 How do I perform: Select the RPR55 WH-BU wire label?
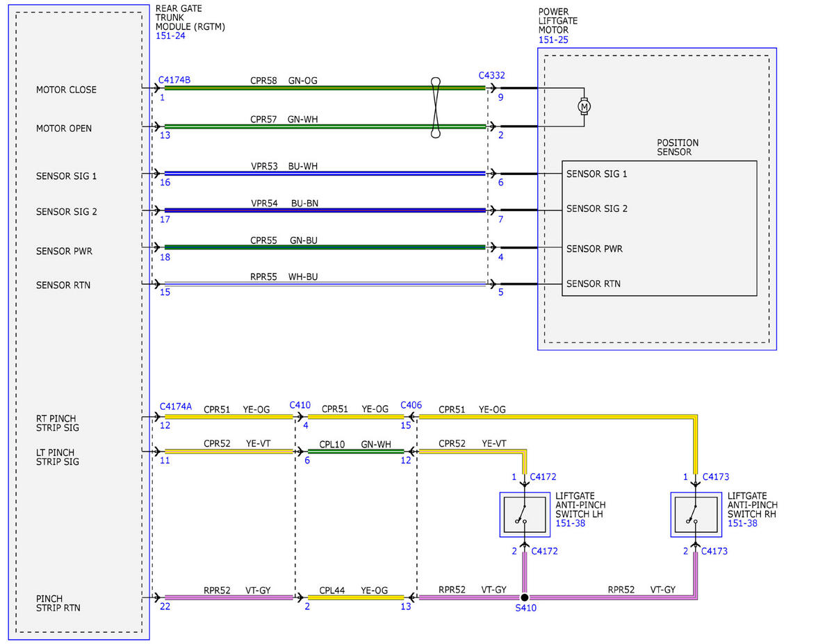pos(284,276)
